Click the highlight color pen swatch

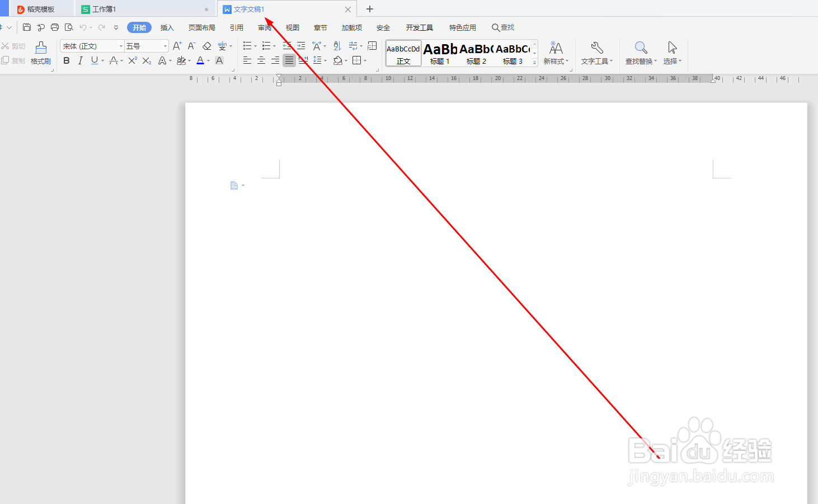click(x=181, y=60)
